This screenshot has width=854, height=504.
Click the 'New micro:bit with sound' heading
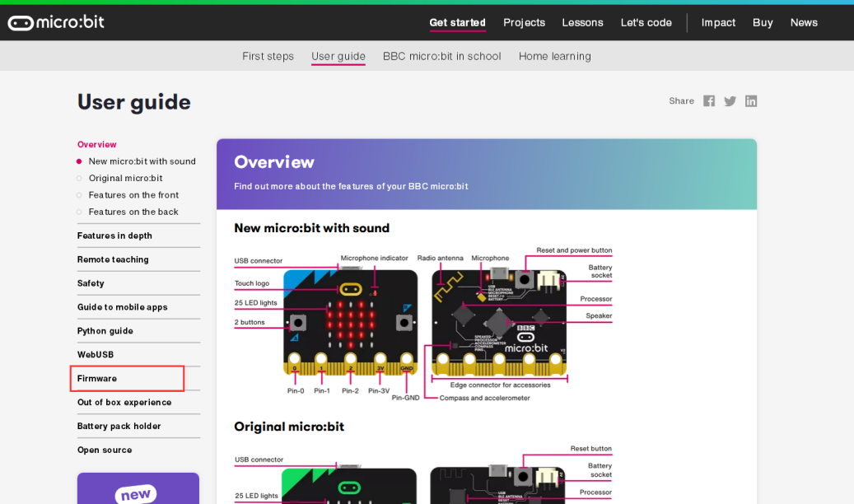click(311, 228)
